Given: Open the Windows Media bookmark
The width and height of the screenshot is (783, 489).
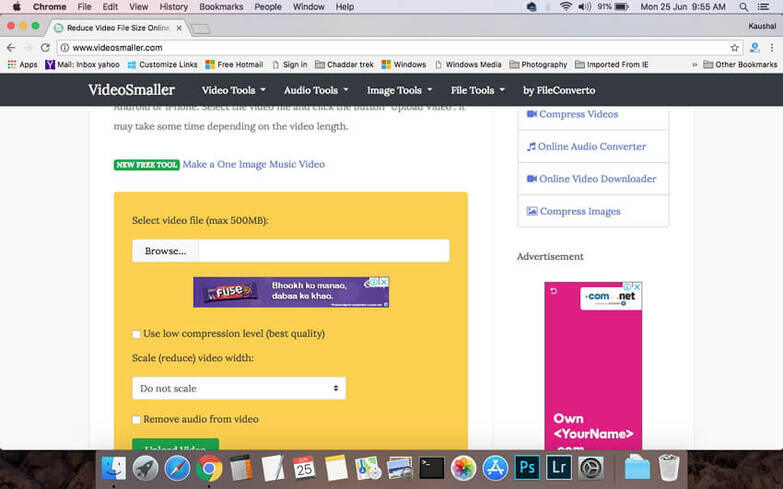Looking at the screenshot, I should click(468, 64).
